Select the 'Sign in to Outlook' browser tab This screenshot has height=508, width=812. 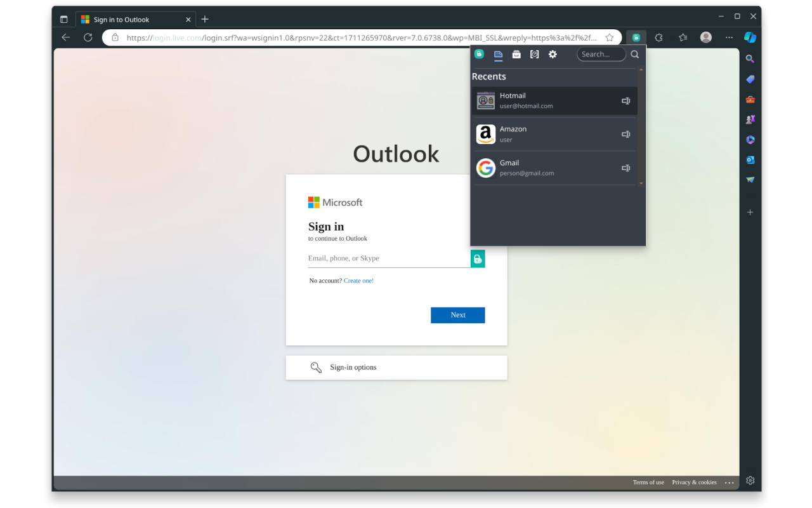(135, 20)
